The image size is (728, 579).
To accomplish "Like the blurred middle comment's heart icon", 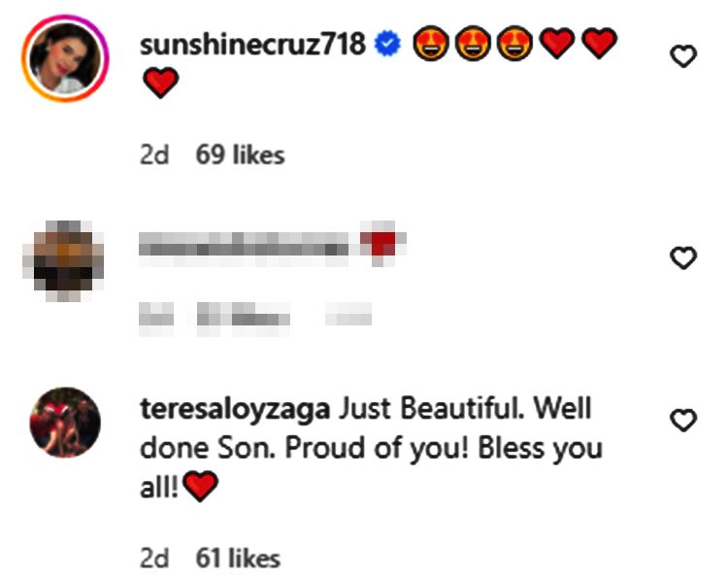I will pyautogui.click(x=684, y=257).
